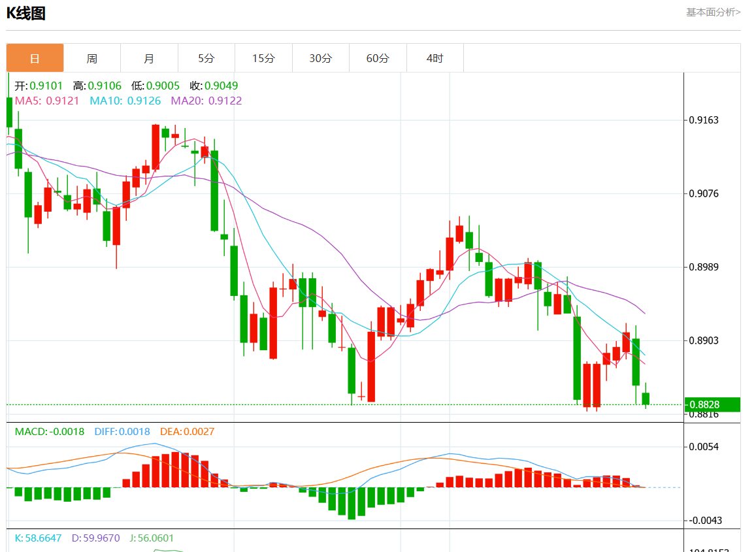Image resolution: width=756 pixels, height=552 pixels.
Task: Click the MA20: 0.9122 label
Action: click(206, 101)
